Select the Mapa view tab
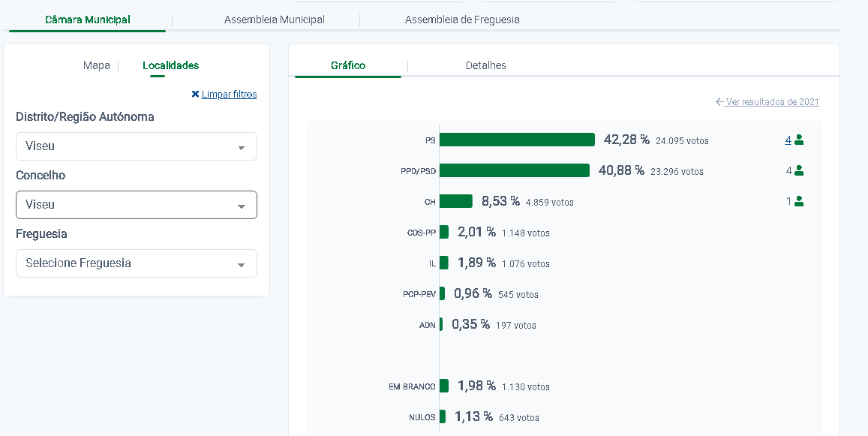868x436 pixels. [x=96, y=65]
